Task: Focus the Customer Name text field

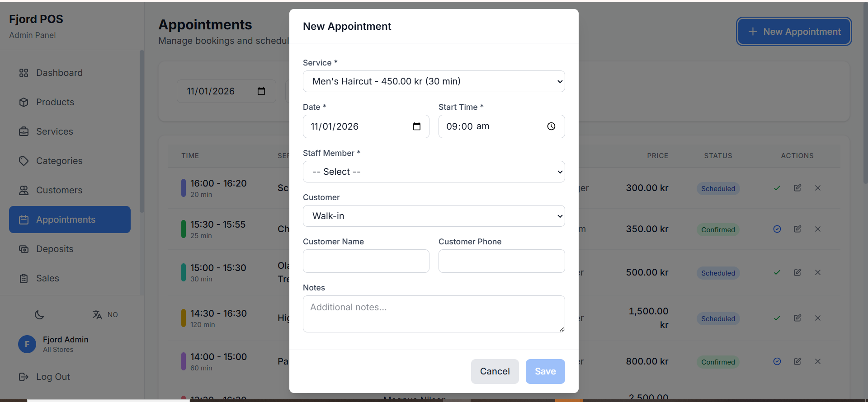Action: coord(366,261)
